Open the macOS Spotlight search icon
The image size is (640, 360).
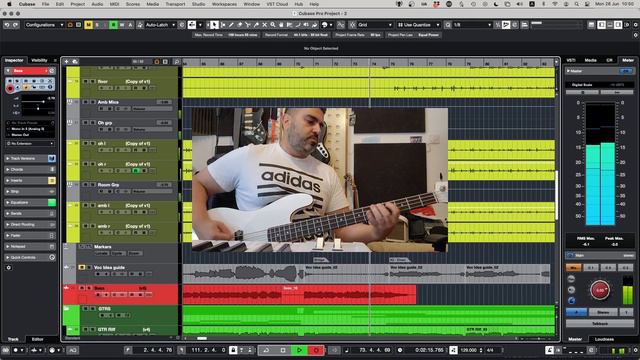pyautogui.click(x=576, y=4)
